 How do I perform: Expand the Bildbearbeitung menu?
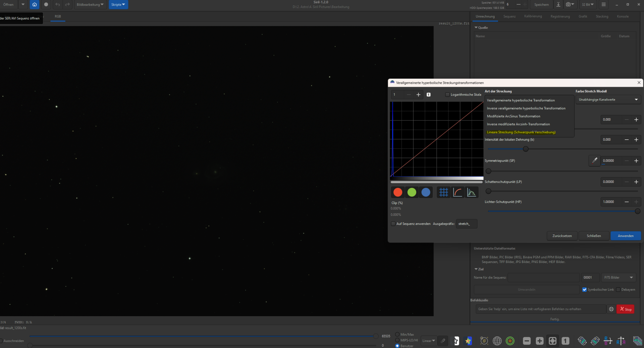tap(90, 5)
